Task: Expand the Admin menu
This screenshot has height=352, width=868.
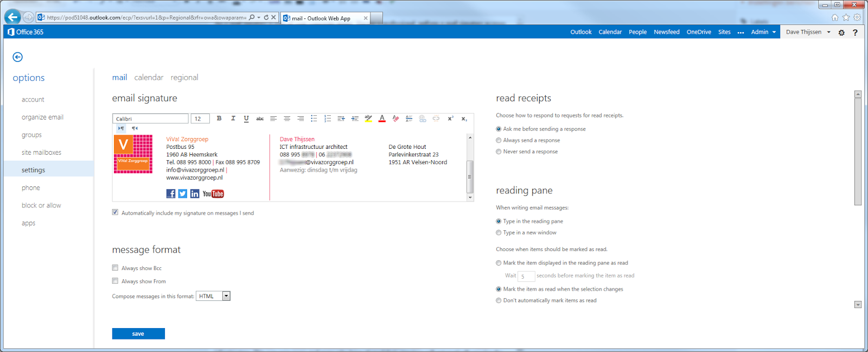Action: coord(763,32)
